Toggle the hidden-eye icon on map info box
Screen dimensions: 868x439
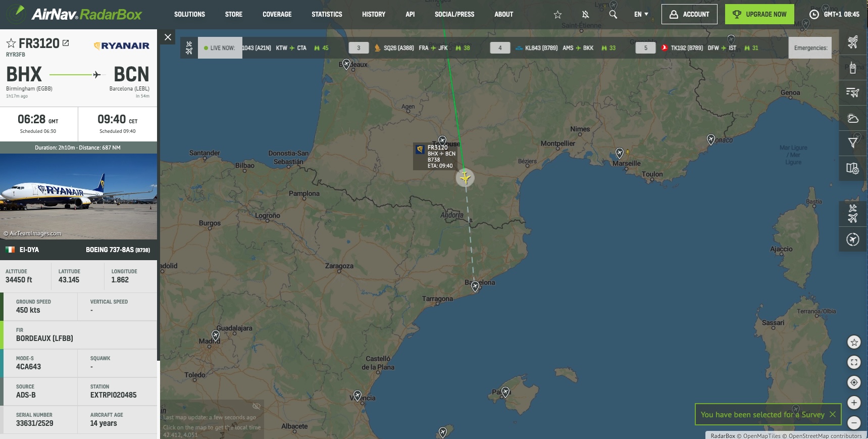[257, 406]
